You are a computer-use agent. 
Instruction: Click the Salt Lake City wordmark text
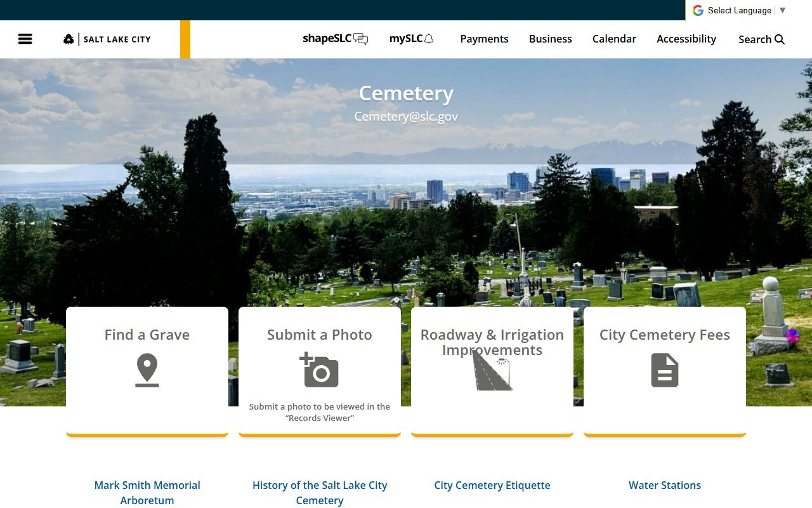(117, 39)
